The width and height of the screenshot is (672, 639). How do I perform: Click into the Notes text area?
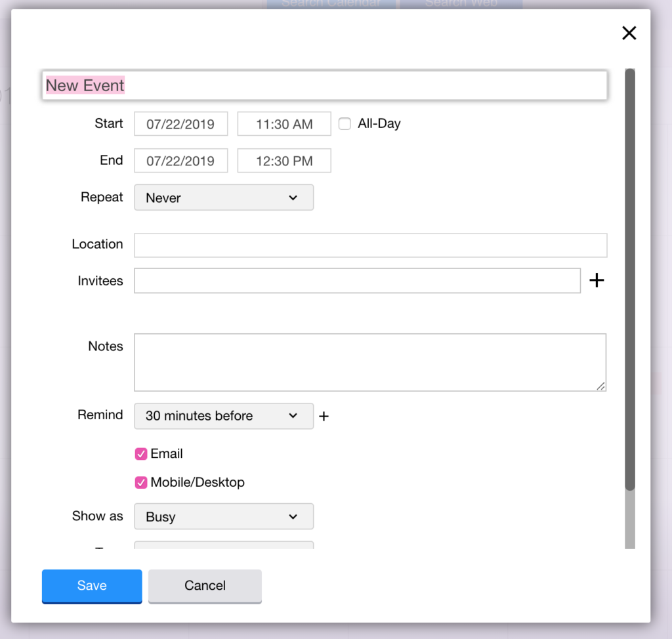tap(370, 363)
